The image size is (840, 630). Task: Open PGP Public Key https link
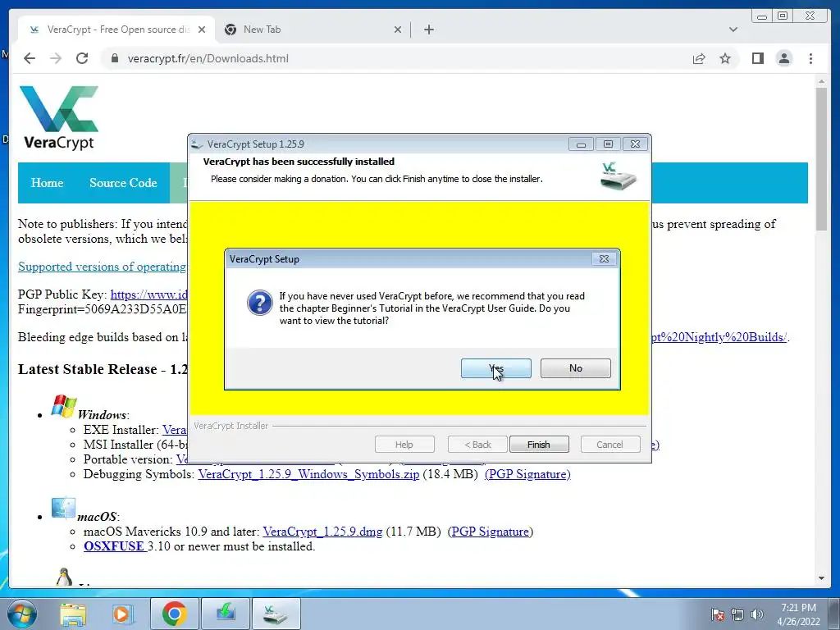pos(149,294)
